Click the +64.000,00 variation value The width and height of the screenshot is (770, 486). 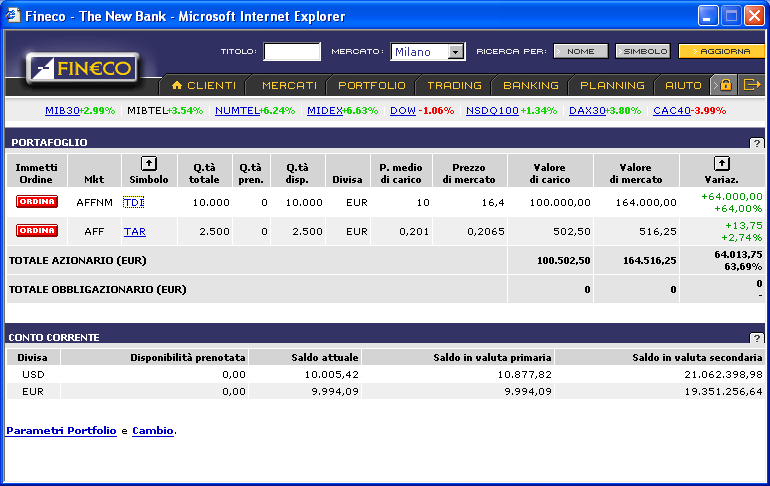tap(732, 196)
